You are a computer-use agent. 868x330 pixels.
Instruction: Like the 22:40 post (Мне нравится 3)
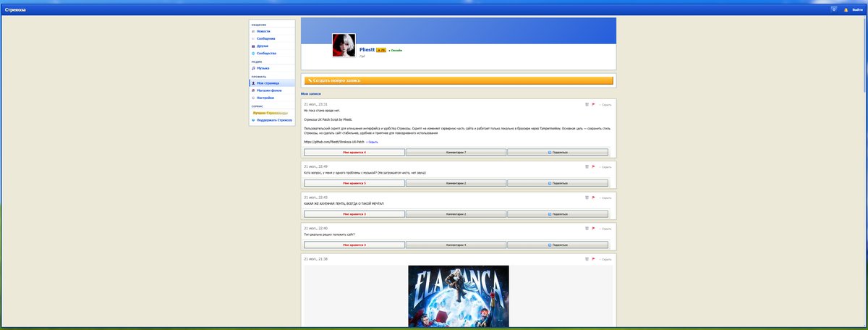coord(354,245)
